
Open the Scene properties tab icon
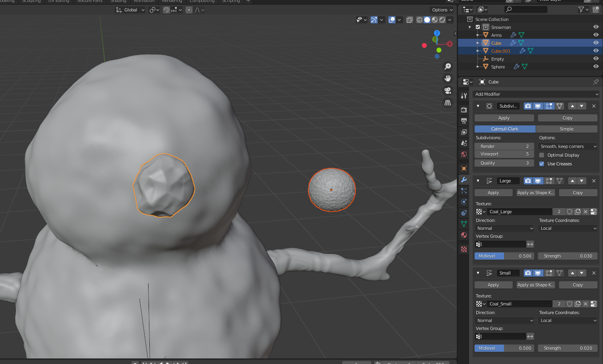coord(464,143)
